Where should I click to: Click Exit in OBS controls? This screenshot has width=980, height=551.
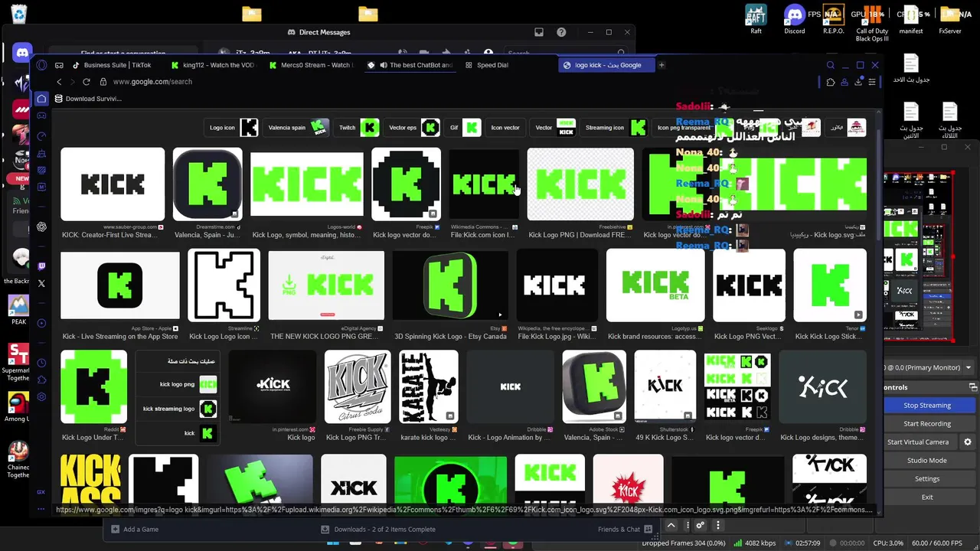click(x=927, y=497)
